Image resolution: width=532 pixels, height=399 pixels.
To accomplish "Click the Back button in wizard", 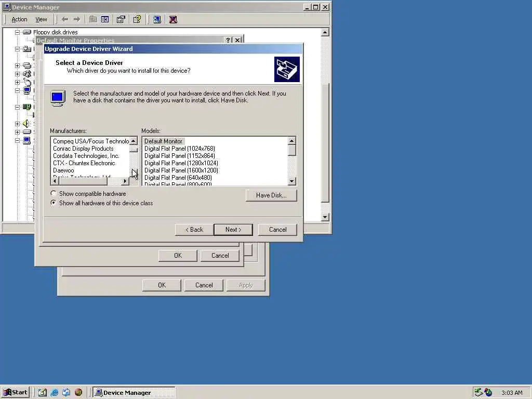I will coord(194,230).
